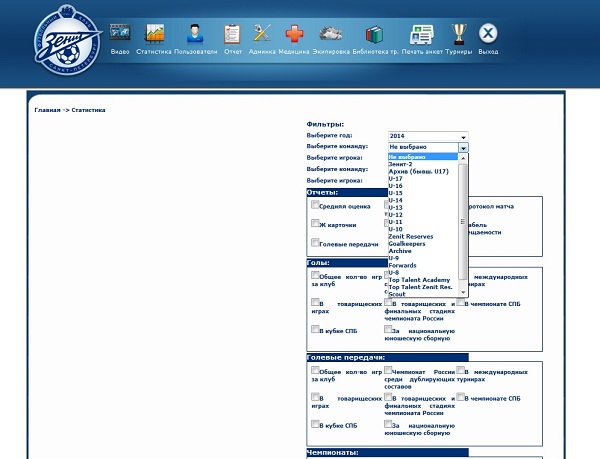Enable 'В кубке СПБ' under Голевые передачи
The image size is (600, 459).
(x=315, y=424)
